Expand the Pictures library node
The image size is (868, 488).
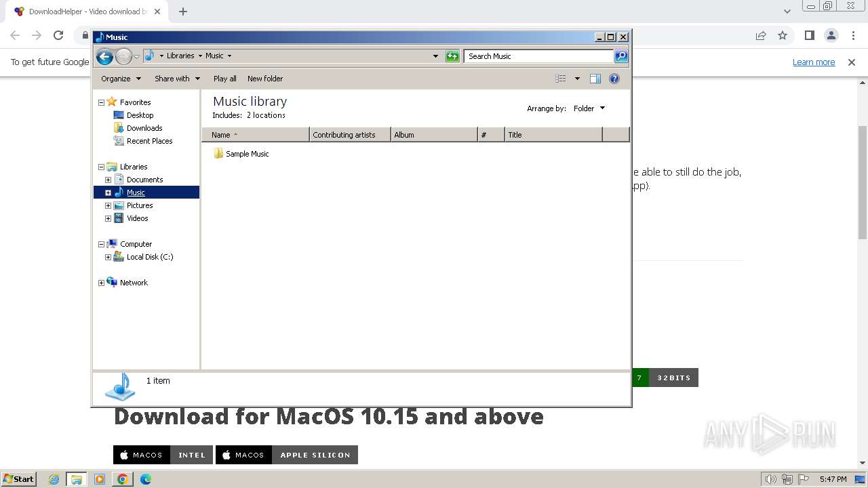(x=108, y=205)
